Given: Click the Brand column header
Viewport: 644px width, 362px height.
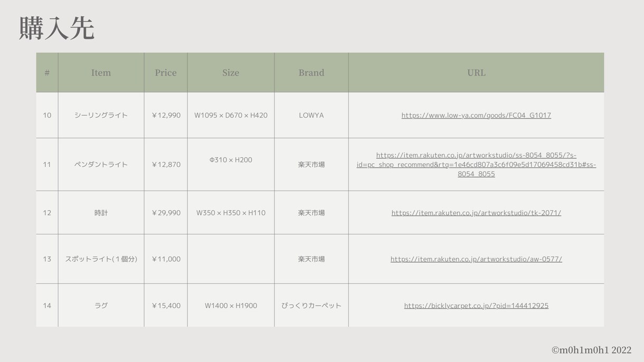Looking at the screenshot, I should tap(311, 73).
